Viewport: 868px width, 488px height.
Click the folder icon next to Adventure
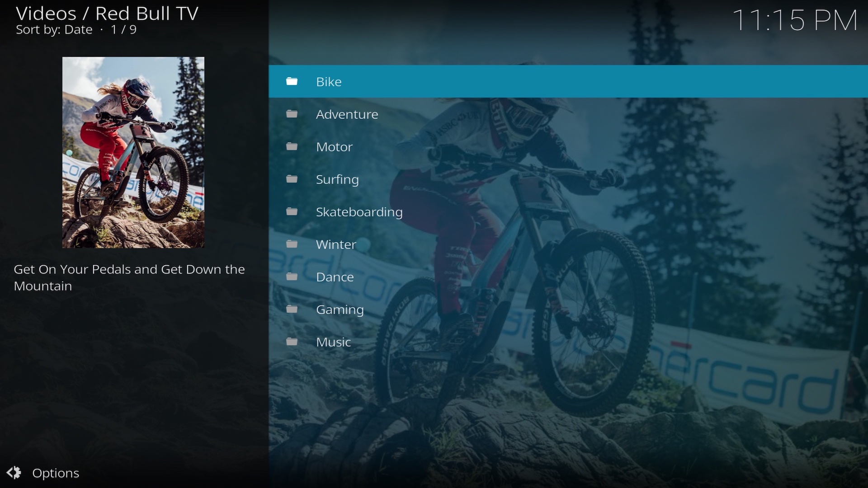tap(292, 114)
